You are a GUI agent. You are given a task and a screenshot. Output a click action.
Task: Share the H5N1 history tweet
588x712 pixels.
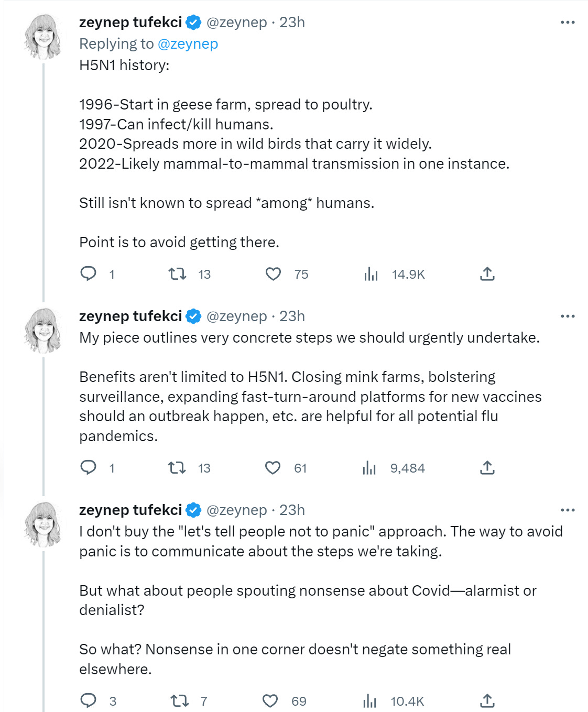[x=487, y=273]
